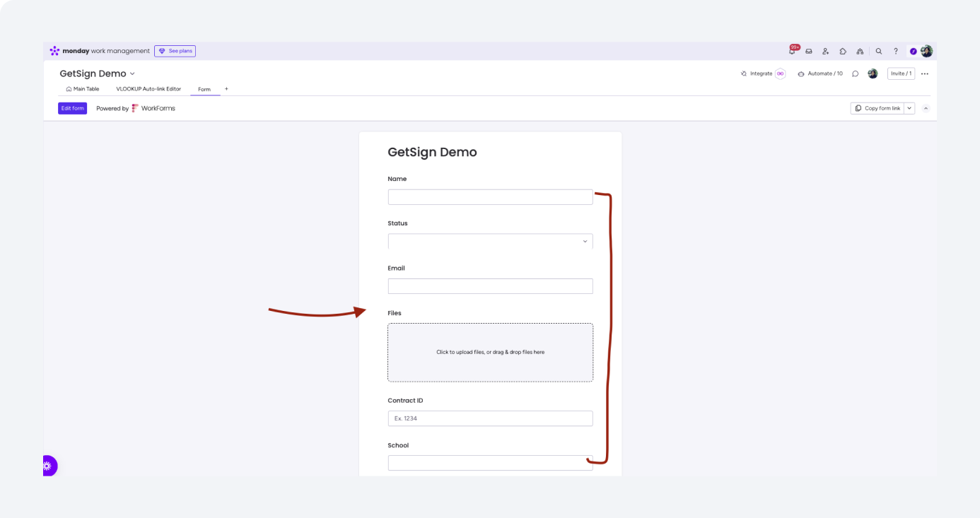This screenshot has width=980, height=518.
Task: Select the Form tab
Action: (x=204, y=90)
